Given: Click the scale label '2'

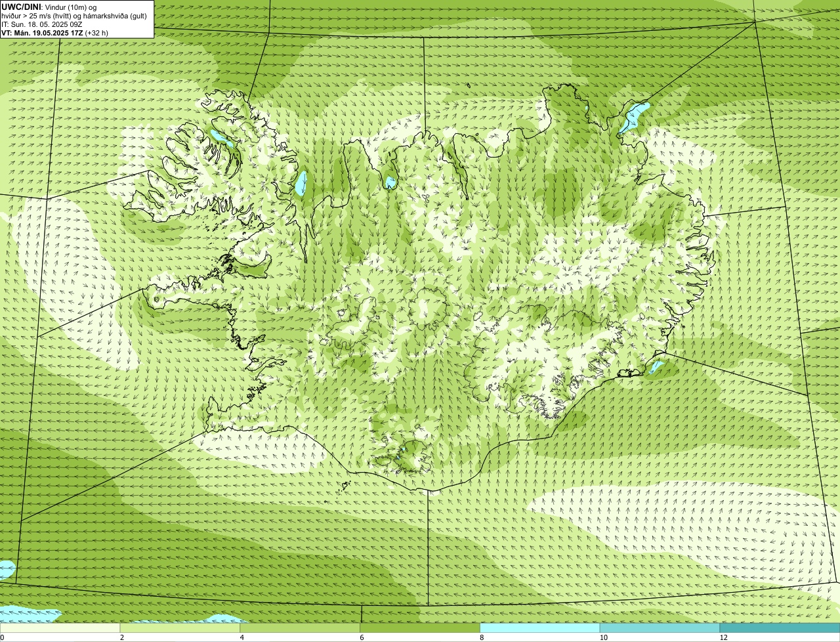Looking at the screenshot, I should 122,637.
